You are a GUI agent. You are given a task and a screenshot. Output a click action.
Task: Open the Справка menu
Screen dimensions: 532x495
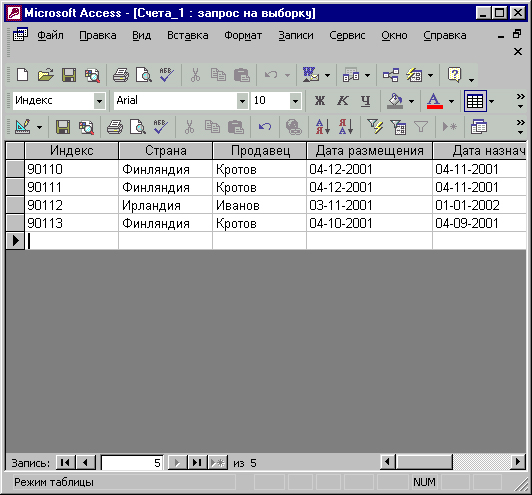pyautogui.click(x=445, y=35)
